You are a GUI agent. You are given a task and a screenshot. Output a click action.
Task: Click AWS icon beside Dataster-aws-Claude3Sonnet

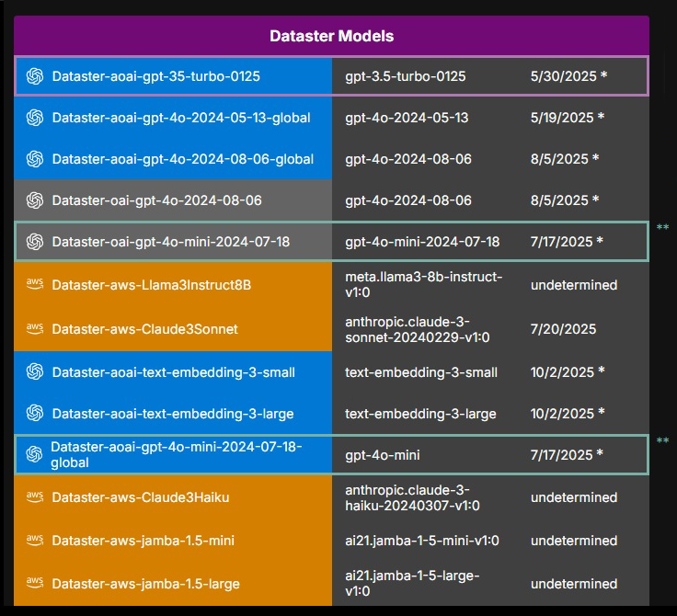(x=35, y=328)
